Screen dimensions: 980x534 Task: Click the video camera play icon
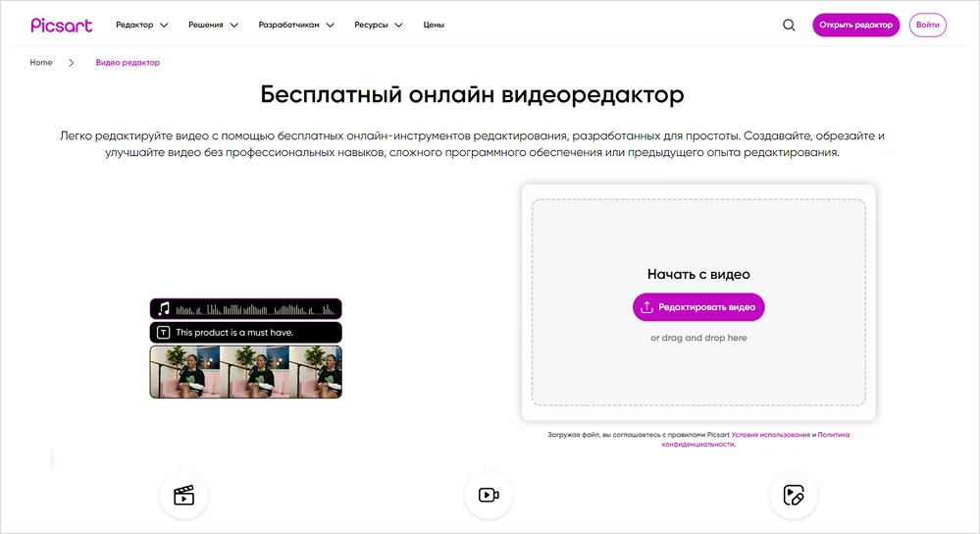coord(489,495)
